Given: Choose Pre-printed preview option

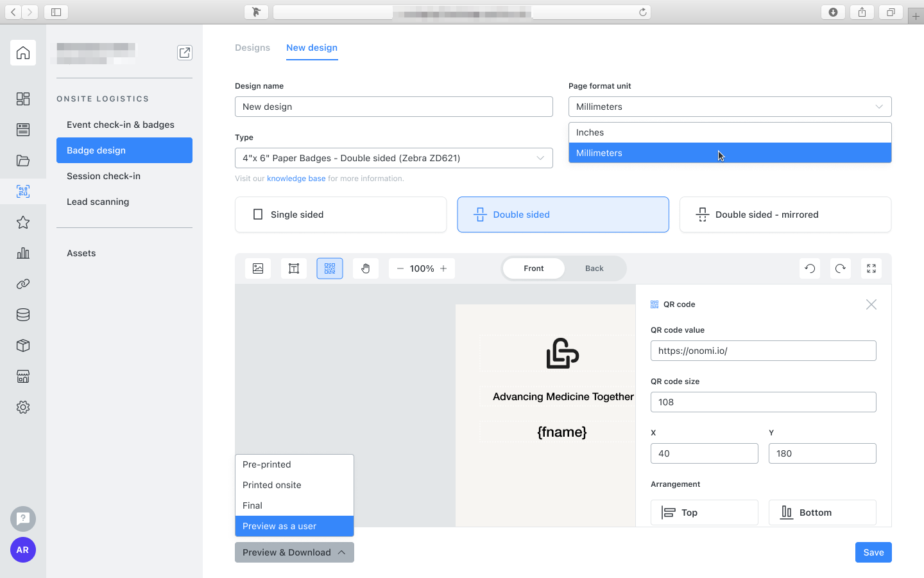Looking at the screenshot, I should 295,464.
